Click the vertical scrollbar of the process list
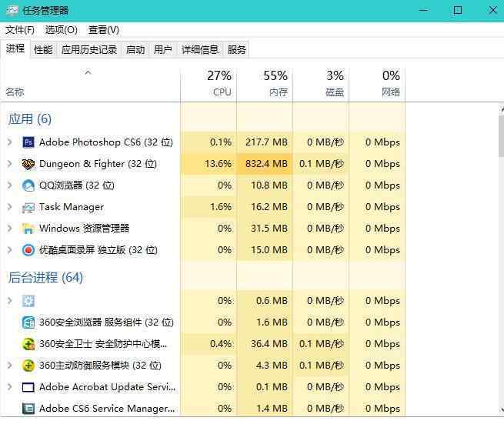The height and width of the screenshot is (421, 504). (x=502, y=259)
